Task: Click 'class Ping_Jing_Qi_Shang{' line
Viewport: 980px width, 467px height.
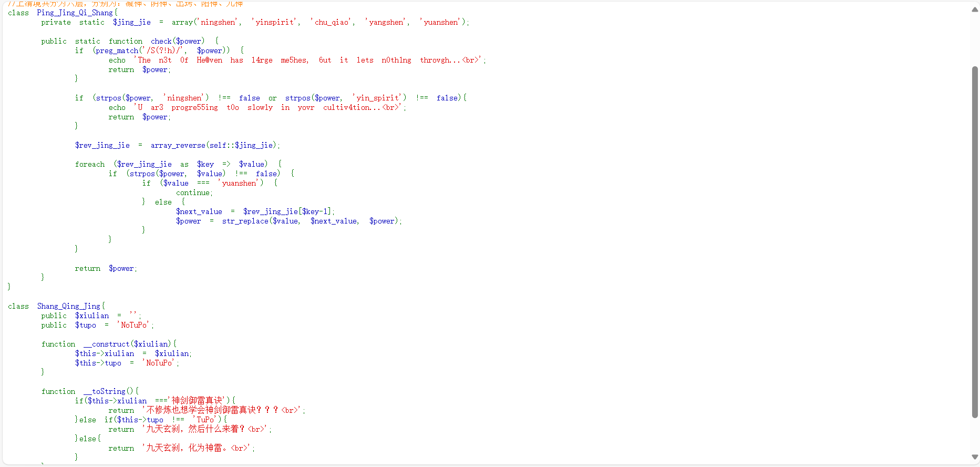Action: pyautogui.click(x=63, y=13)
